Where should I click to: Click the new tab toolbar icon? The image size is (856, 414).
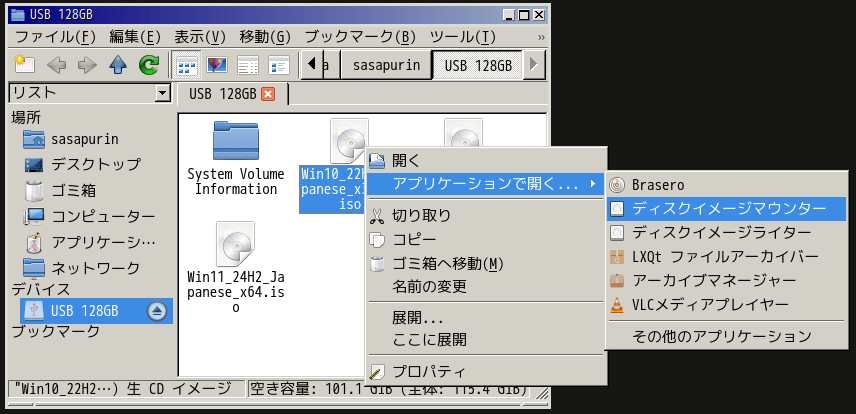pyautogui.click(x=24, y=66)
